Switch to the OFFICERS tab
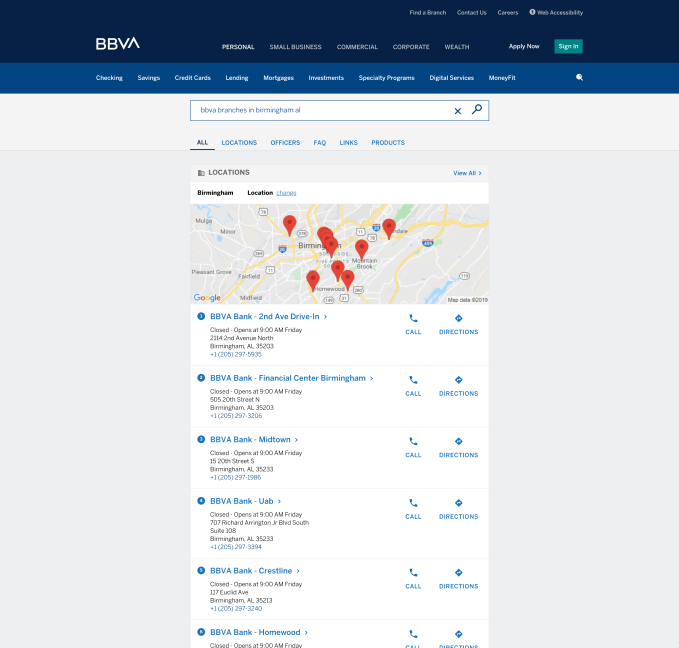The image size is (679, 648). pyautogui.click(x=285, y=143)
